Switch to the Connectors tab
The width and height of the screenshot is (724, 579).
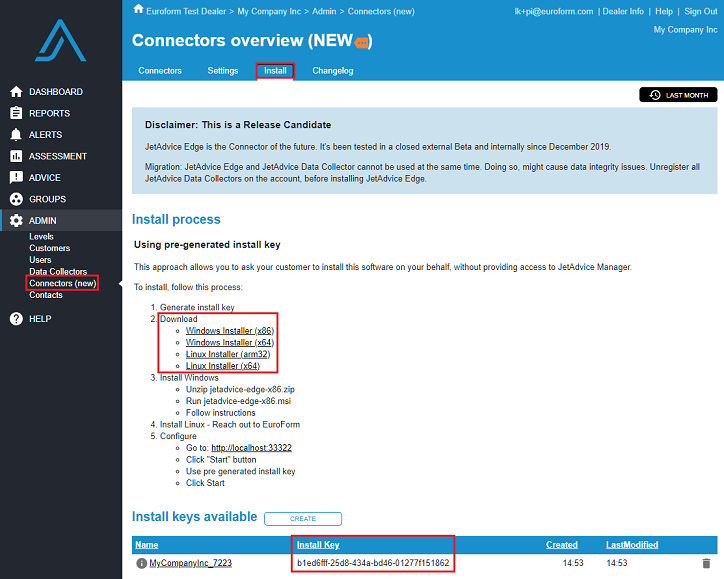click(160, 71)
